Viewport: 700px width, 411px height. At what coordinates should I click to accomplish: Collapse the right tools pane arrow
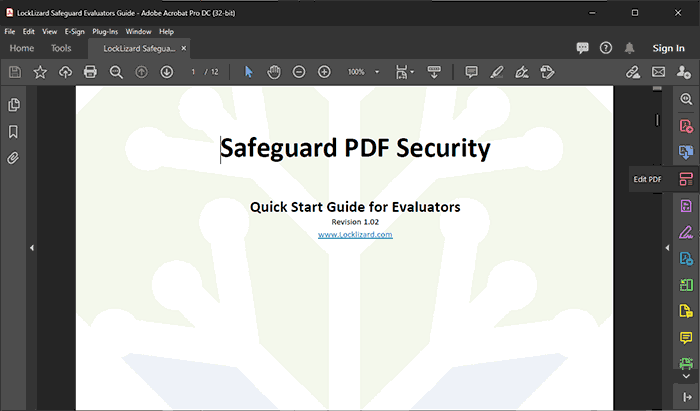[667, 248]
